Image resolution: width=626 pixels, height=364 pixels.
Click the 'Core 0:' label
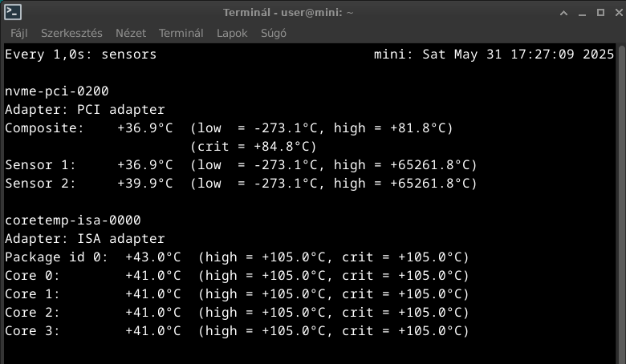(x=32, y=276)
